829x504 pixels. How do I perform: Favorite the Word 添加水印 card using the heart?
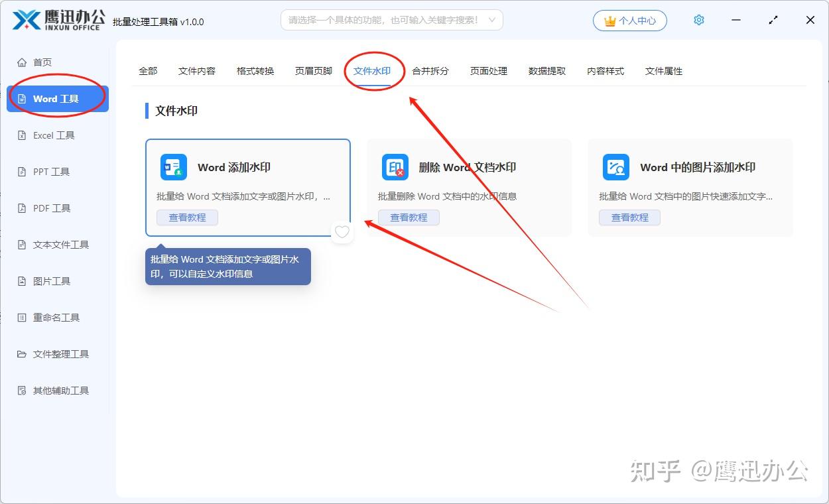(342, 232)
